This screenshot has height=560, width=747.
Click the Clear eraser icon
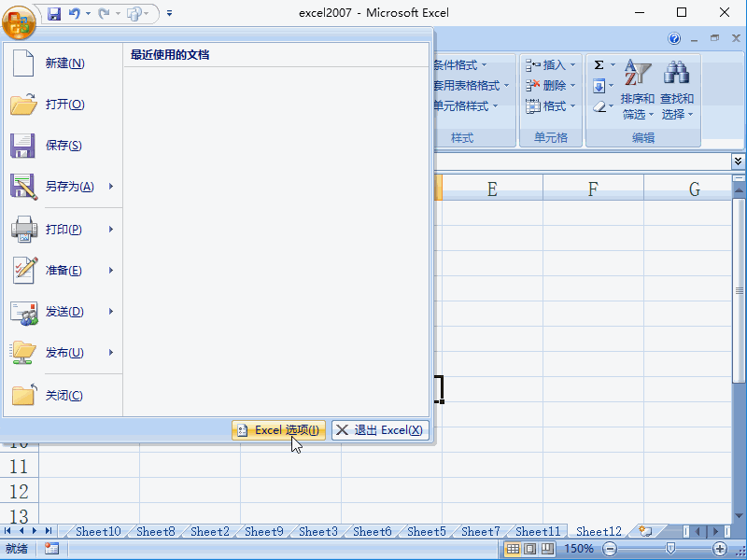(x=599, y=106)
